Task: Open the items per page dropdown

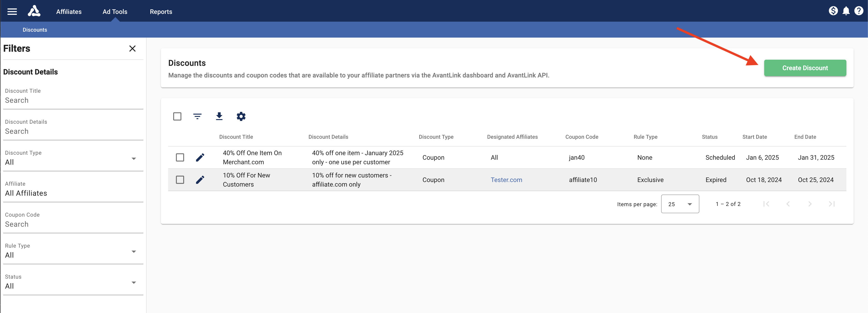Action: pyautogui.click(x=680, y=204)
